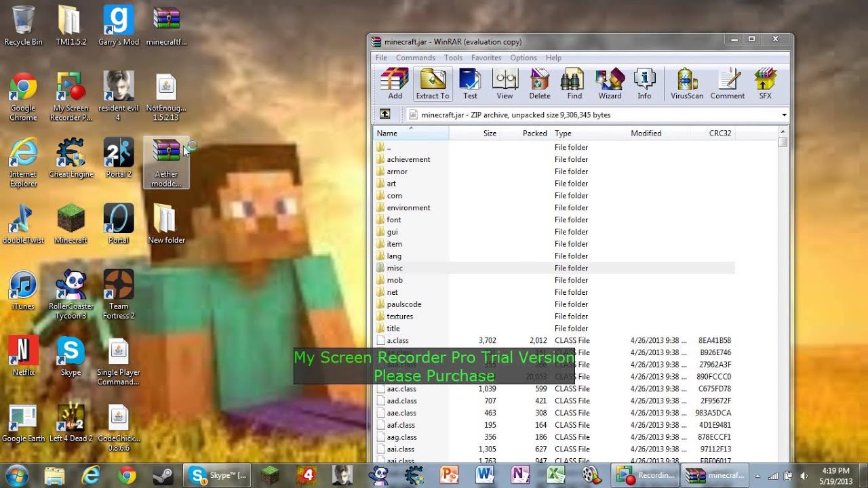Open the Commands menu
The width and height of the screenshot is (868, 488).
pos(416,58)
